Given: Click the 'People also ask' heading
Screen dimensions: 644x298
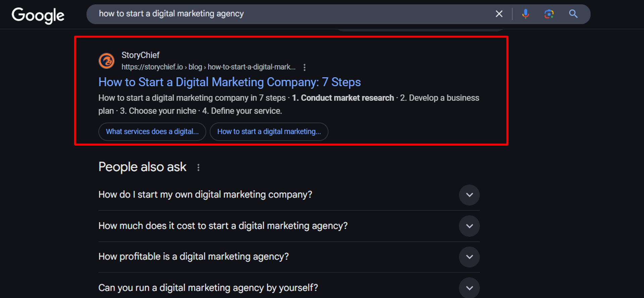Looking at the screenshot, I should click(x=142, y=167).
